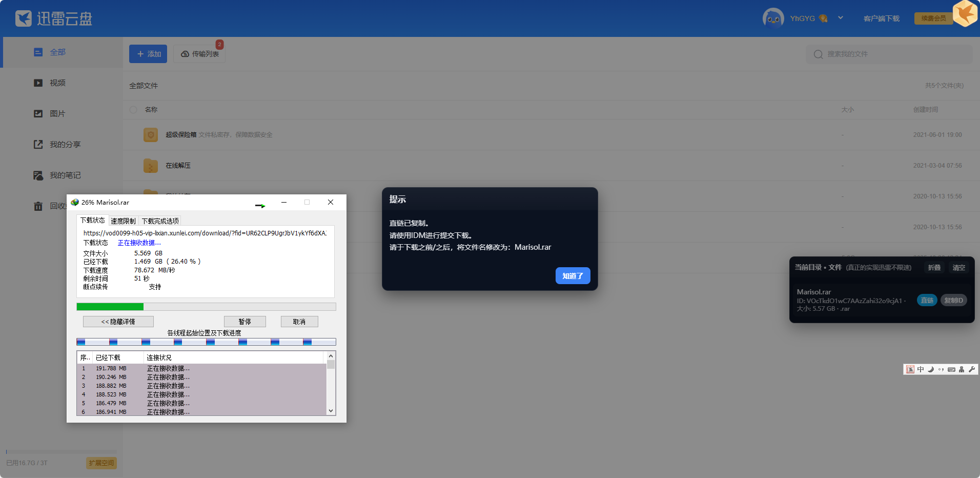Switch to the 速度限制 tab
This screenshot has width=980, height=478.
click(x=123, y=221)
